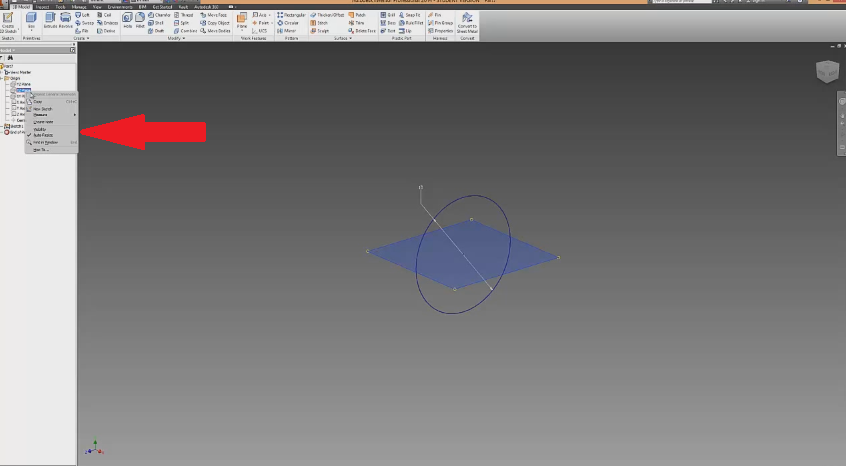Select the Thread tool

(183, 15)
